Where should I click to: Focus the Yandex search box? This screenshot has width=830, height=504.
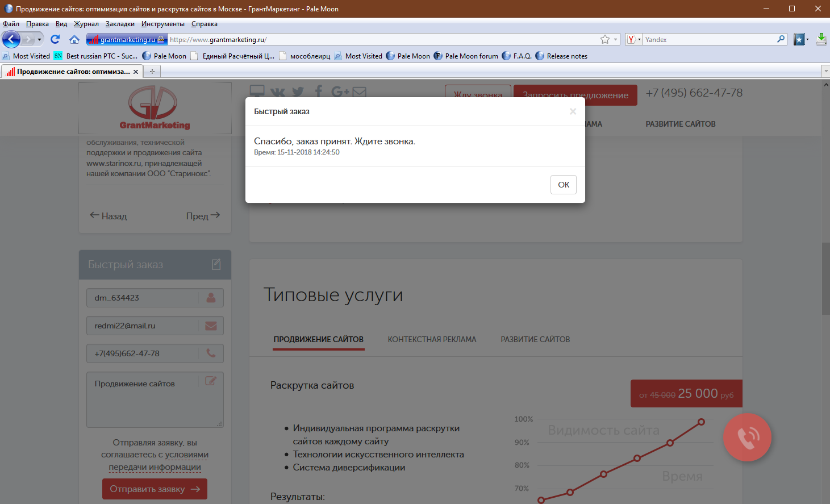[710, 39]
